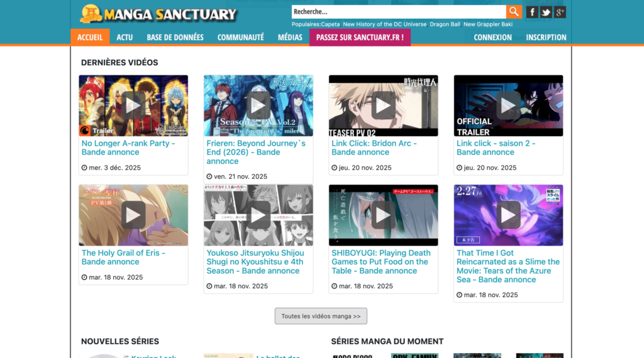This screenshot has height=358, width=644.
Task: Click the CONNEXION link
Action: [x=492, y=37]
